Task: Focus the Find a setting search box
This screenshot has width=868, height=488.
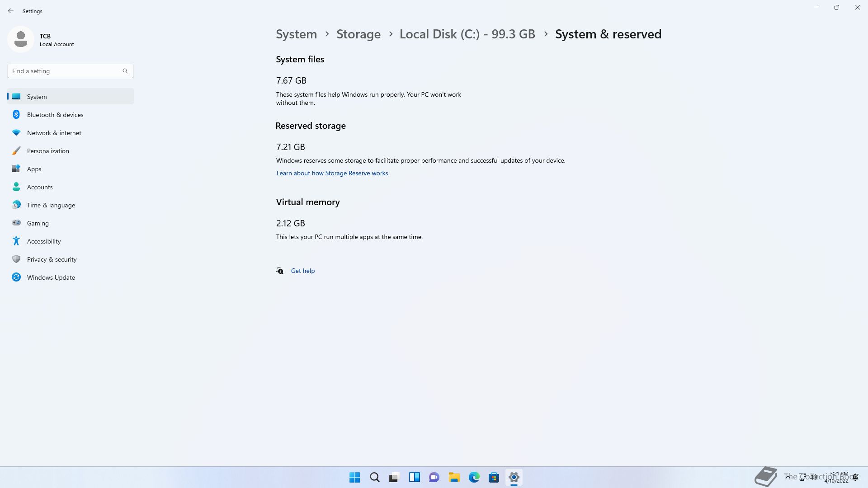Action: tap(71, 71)
